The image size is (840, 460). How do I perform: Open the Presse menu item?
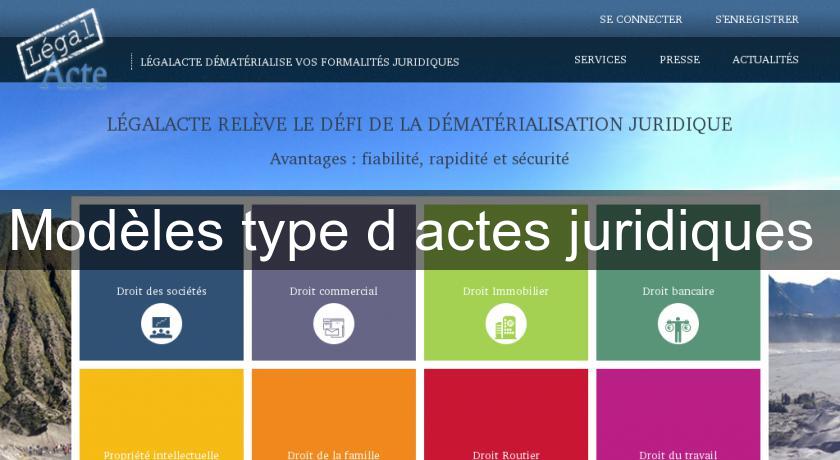679,59
